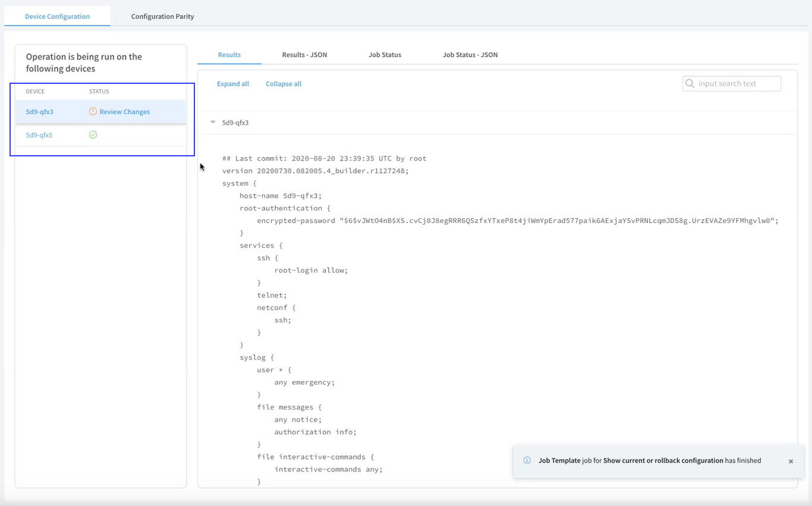Click the green checkmark status icon for 5d9-qfx5

[x=93, y=135]
